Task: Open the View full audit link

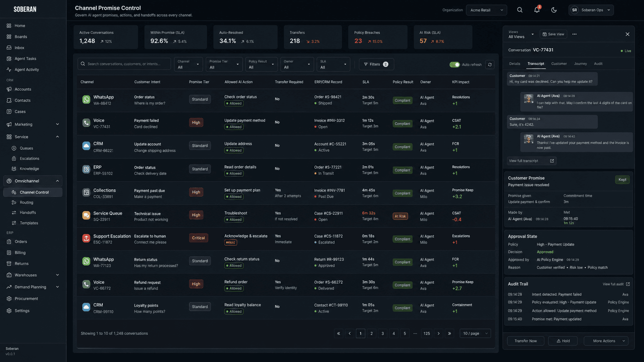Action: click(616, 284)
